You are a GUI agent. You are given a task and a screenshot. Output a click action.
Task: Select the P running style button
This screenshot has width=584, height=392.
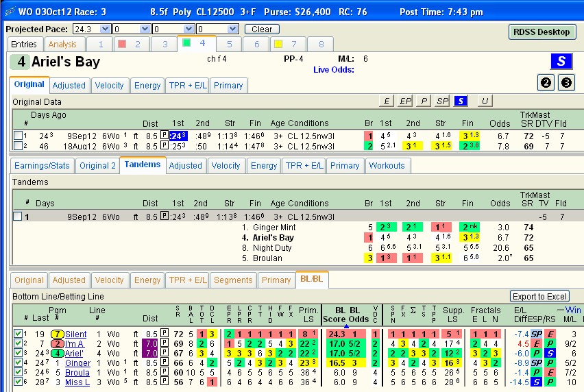[424, 101]
